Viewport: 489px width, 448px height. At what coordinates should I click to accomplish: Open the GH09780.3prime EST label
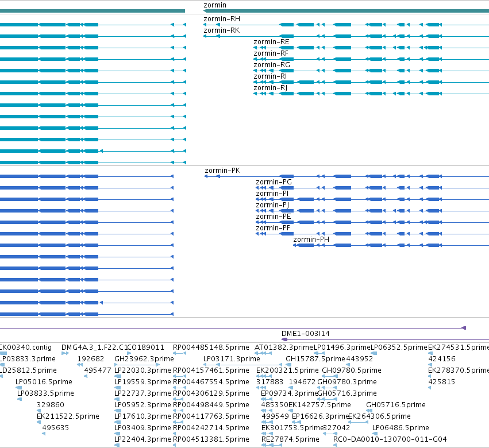(x=347, y=382)
